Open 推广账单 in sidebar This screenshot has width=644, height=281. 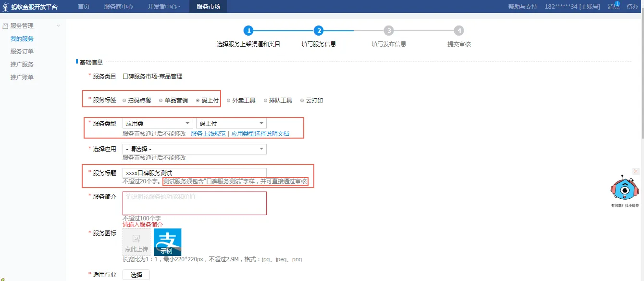click(22, 77)
